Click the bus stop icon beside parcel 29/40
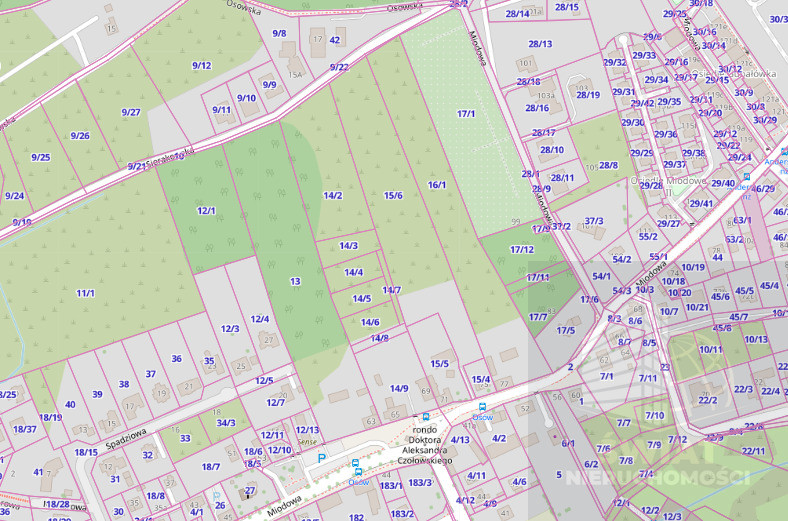 pos(747,176)
